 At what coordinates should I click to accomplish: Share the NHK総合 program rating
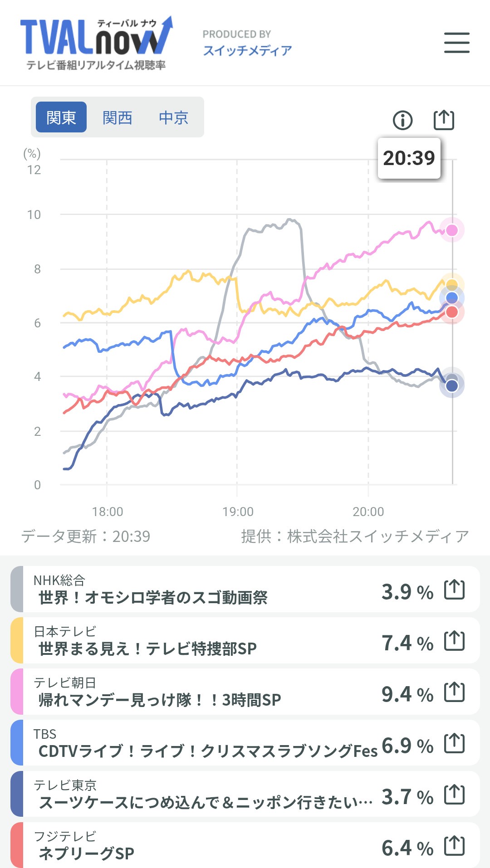pos(454,590)
